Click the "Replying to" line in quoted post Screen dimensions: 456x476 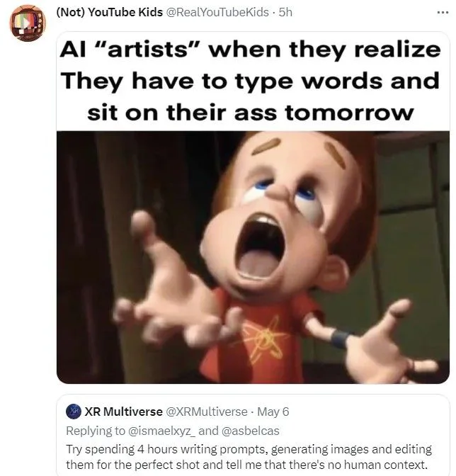[173, 431]
